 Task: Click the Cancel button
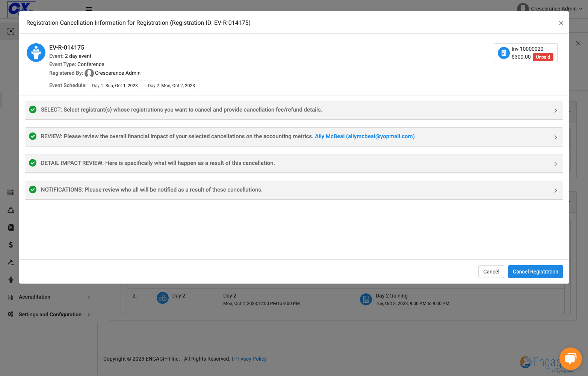click(491, 272)
